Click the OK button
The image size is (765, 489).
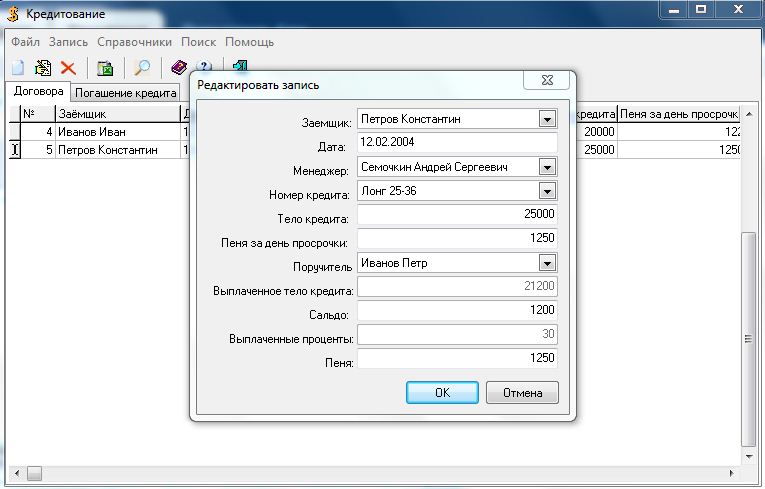(443, 393)
